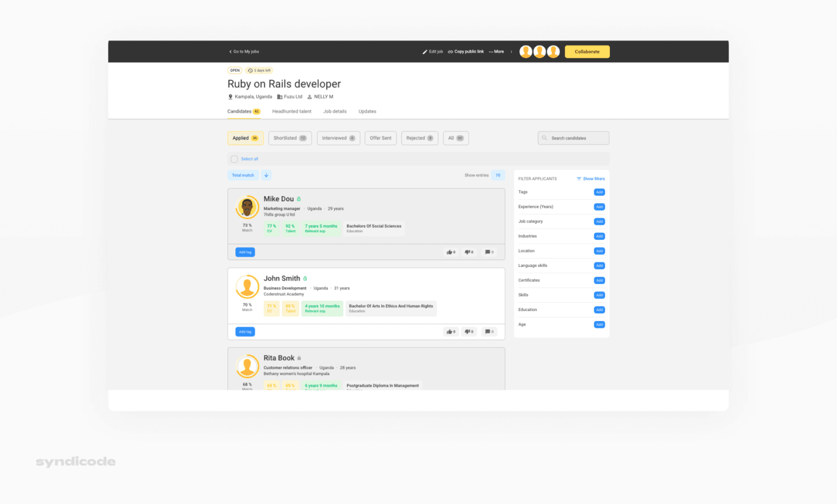Give Mike Dou a thumbs up
The height and width of the screenshot is (504, 837).
[450, 252]
